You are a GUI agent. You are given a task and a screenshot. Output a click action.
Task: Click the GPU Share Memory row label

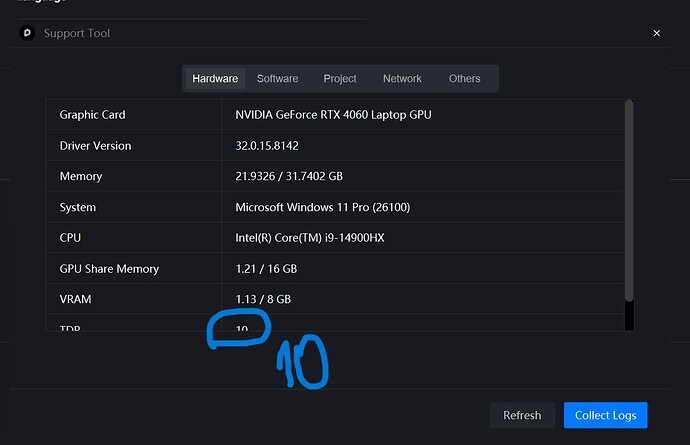pyautogui.click(x=109, y=269)
